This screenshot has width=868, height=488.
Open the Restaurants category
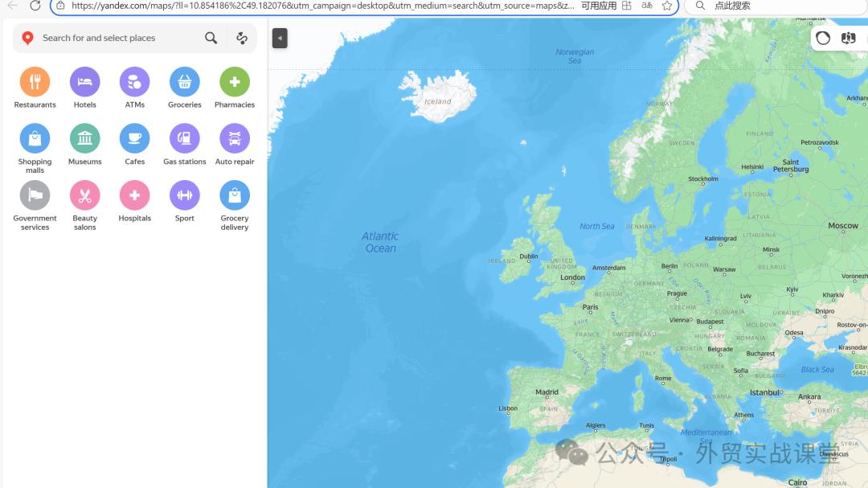pos(35,82)
